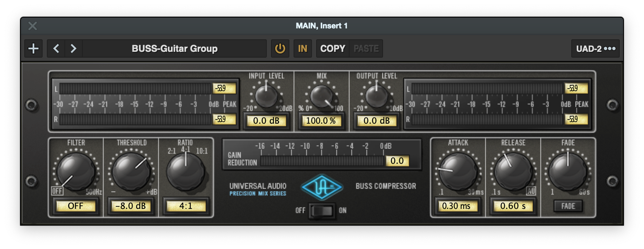
Task: Click the Universal Audio diamond logo
Action: 322,186
